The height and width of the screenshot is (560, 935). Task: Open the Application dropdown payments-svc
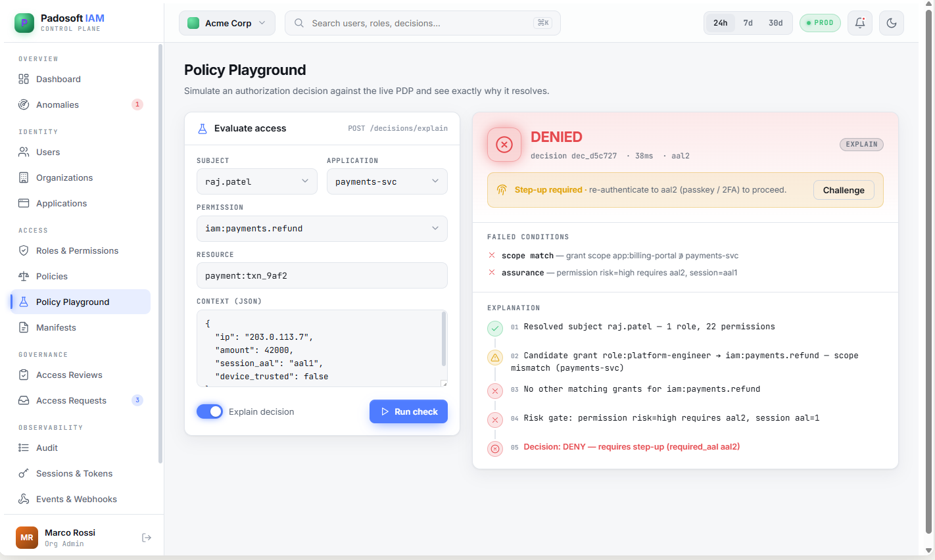(x=387, y=181)
